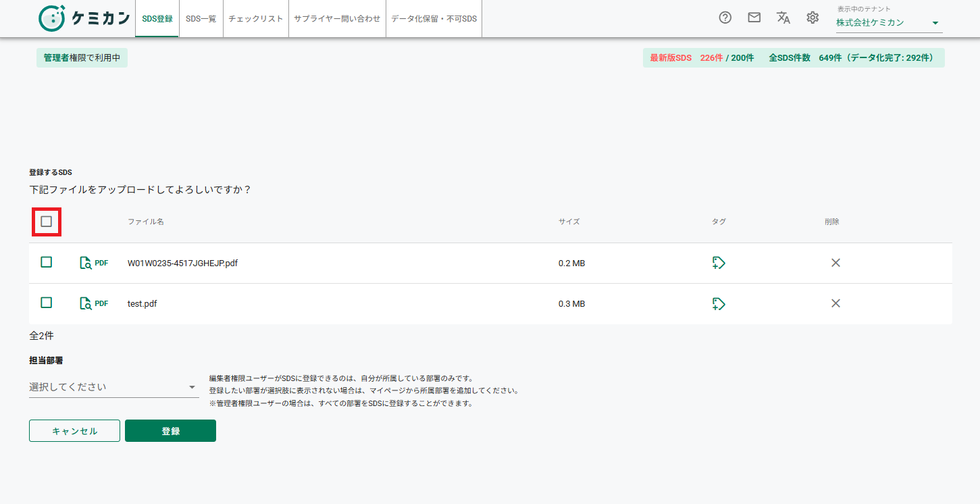Screen dimensions: 980x504
Task: Click the タグ column header
Action: click(719, 222)
